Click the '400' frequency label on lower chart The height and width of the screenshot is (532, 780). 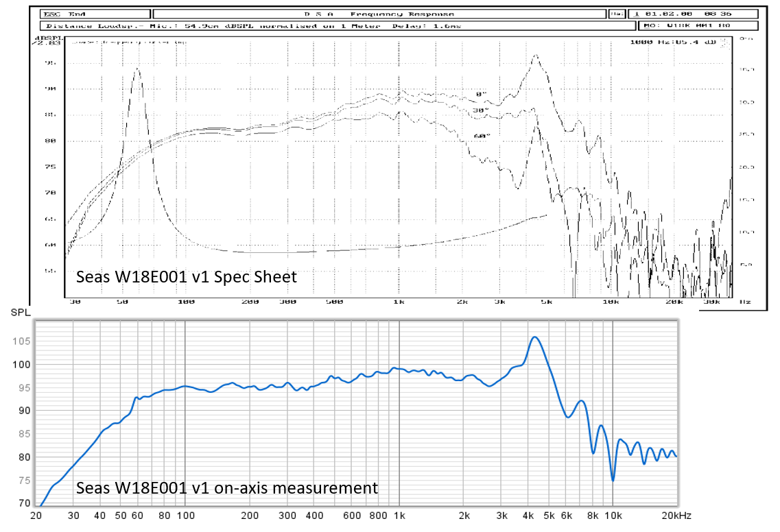pyautogui.click(x=314, y=516)
